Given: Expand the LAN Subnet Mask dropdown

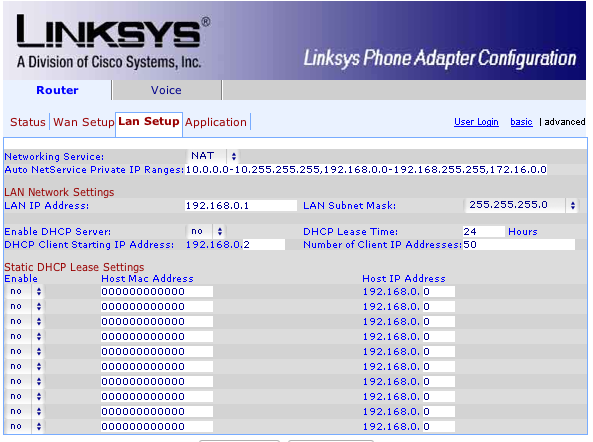Looking at the screenshot, I should [522, 205].
